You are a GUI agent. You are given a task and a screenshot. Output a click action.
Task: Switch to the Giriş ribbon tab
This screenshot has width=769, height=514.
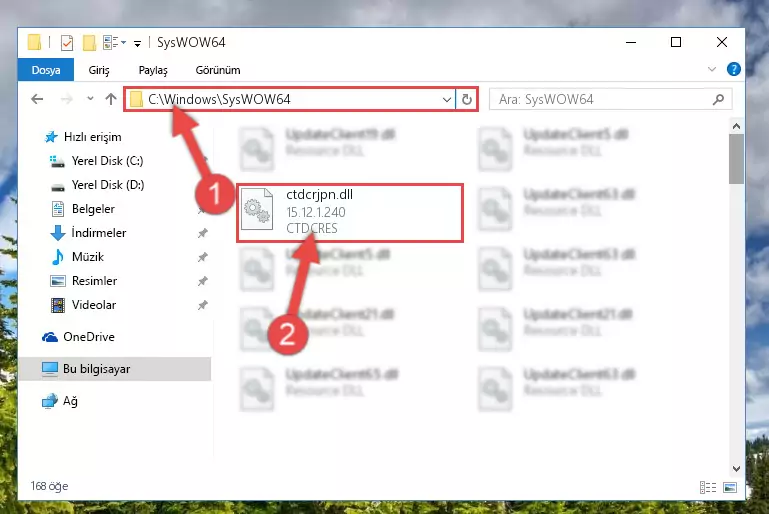99,70
